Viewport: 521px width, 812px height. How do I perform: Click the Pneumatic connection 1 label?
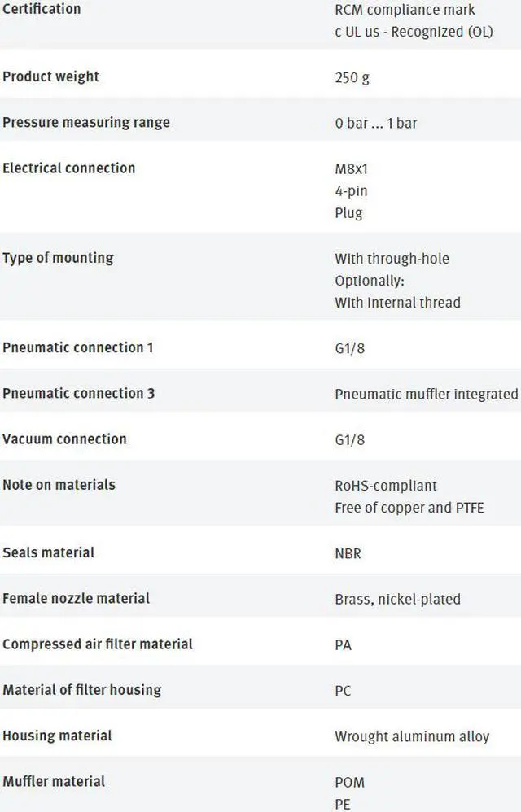78,347
